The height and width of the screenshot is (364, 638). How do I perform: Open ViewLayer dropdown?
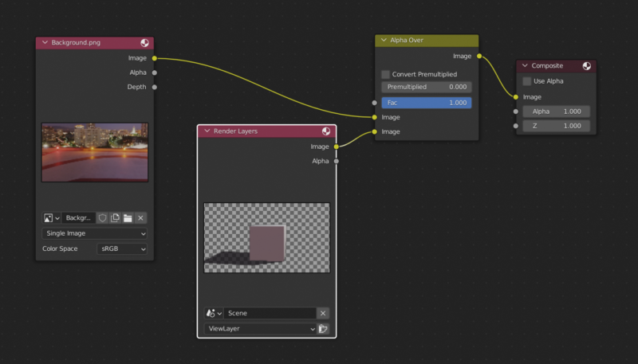[x=260, y=329]
